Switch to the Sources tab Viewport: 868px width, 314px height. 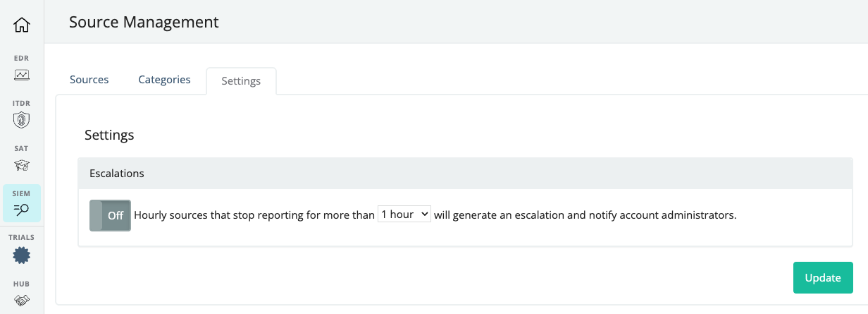89,80
